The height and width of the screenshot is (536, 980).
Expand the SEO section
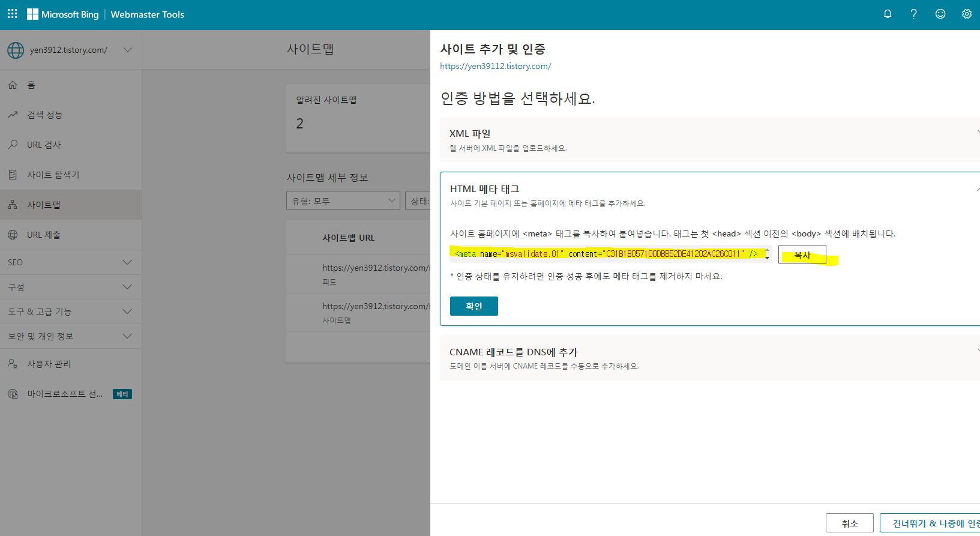tap(127, 262)
